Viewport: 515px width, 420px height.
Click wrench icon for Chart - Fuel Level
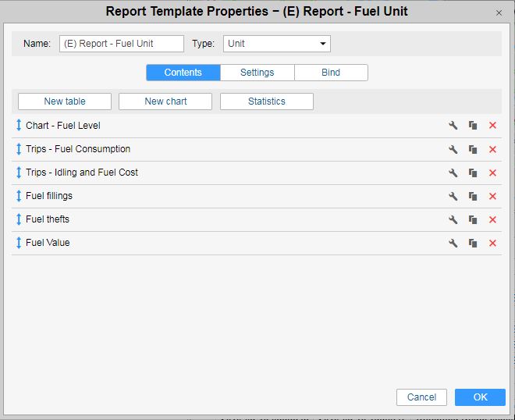tap(453, 126)
